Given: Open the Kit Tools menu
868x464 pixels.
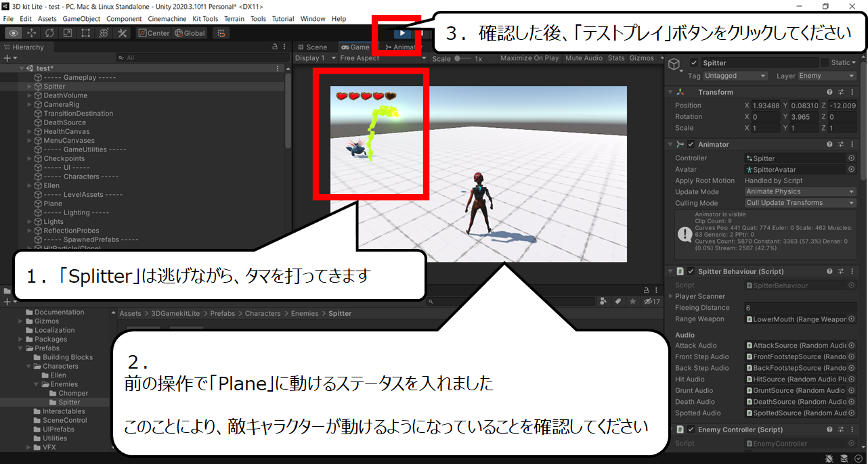Looking at the screenshot, I should click(x=206, y=19).
